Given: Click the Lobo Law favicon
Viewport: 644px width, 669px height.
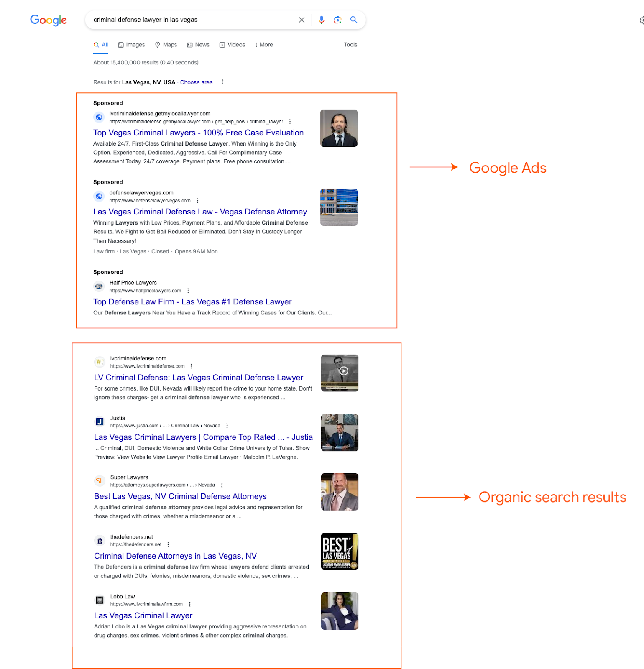Looking at the screenshot, I should pos(100,600).
